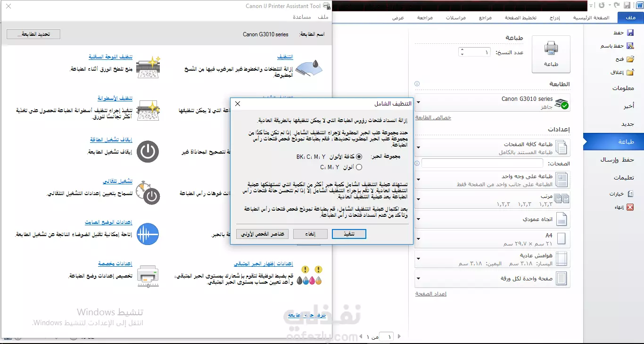Open 'حفظ وإرسال' in Word File sidebar
The height and width of the screenshot is (344, 644).
pos(617,160)
